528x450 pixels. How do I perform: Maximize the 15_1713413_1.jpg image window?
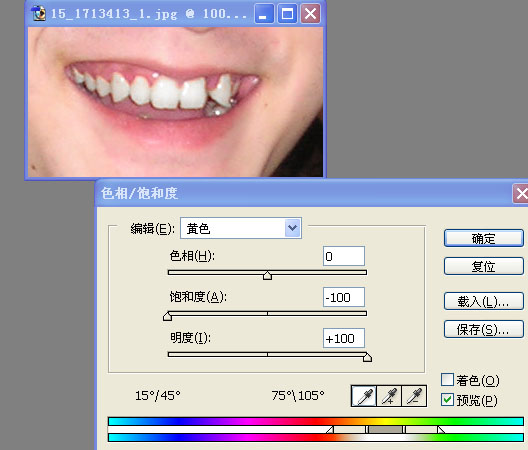click(287, 14)
